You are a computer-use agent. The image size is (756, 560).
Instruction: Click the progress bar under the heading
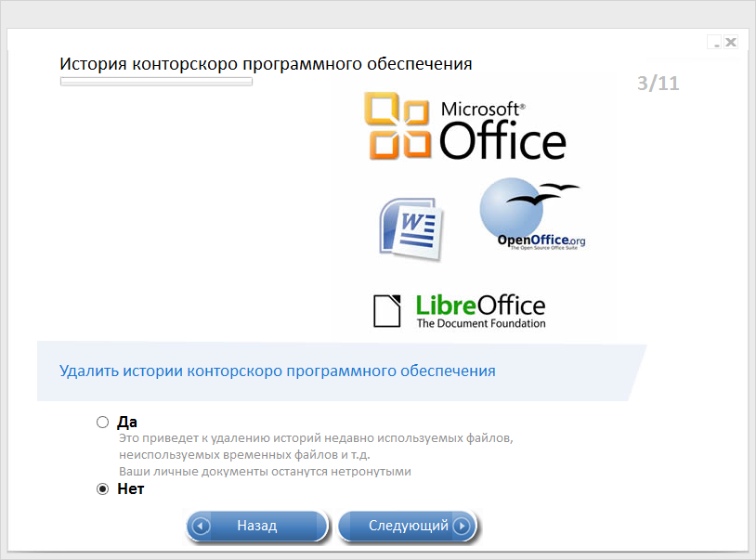[156, 82]
